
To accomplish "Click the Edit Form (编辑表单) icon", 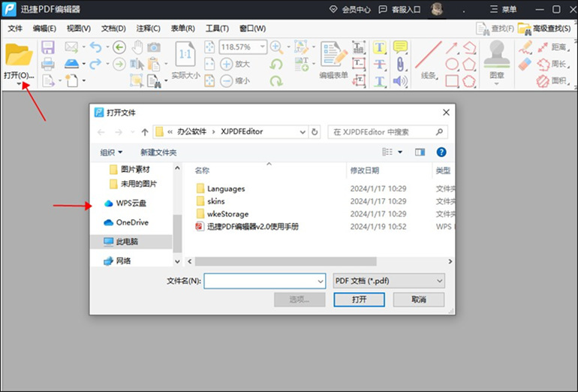I will tap(333, 55).
